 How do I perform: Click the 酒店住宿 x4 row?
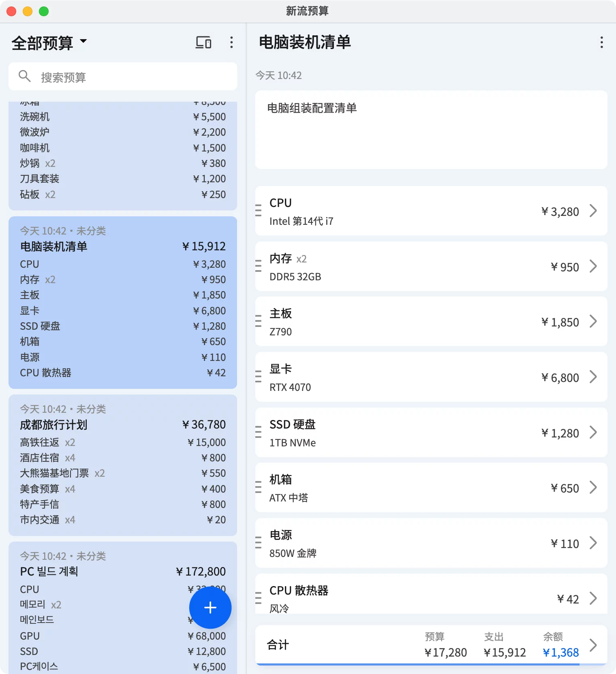pyautogui.click(x=123, y=458)
